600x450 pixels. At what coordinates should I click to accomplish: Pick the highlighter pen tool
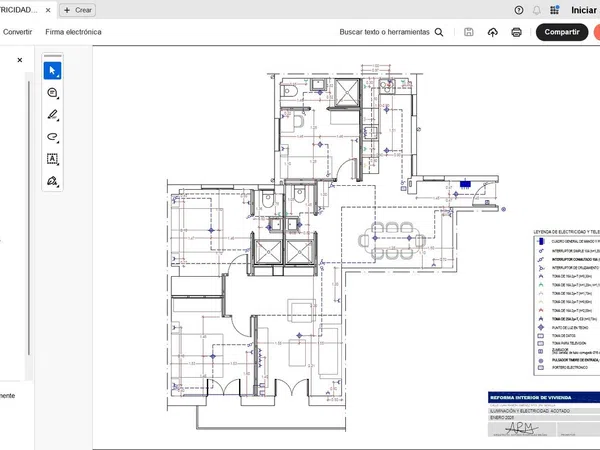[53, 115]
